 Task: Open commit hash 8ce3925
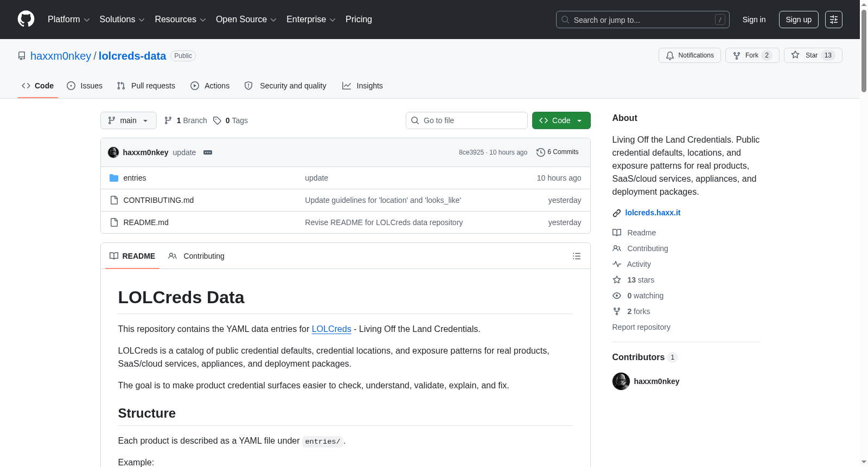[471, 152]
